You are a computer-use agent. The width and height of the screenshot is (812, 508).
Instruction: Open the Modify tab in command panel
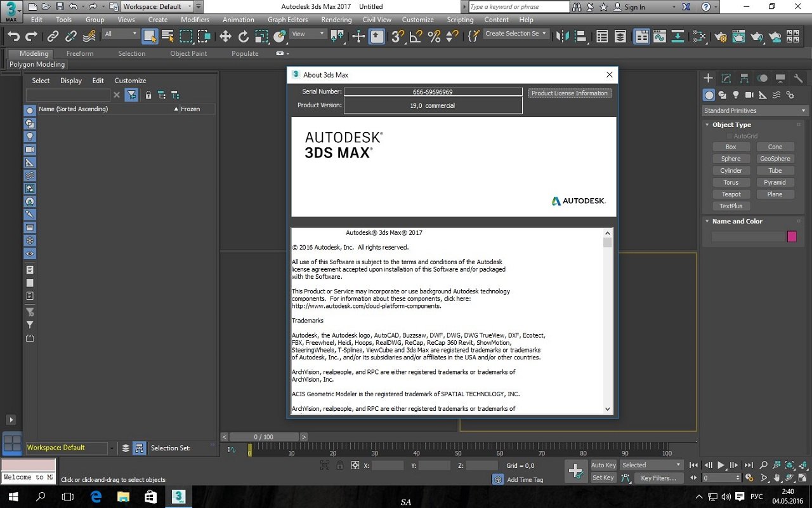coord(726,78)
